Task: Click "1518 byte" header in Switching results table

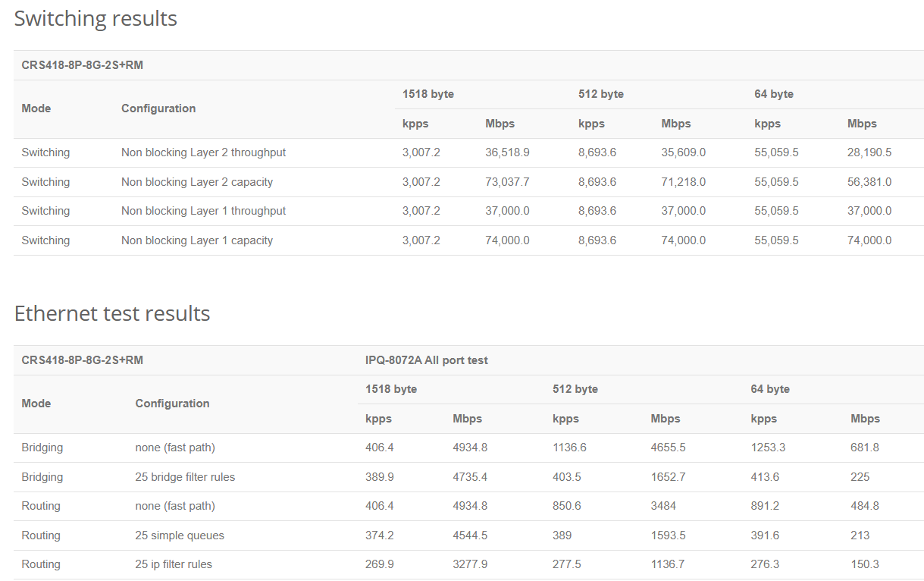Action: 428,94
